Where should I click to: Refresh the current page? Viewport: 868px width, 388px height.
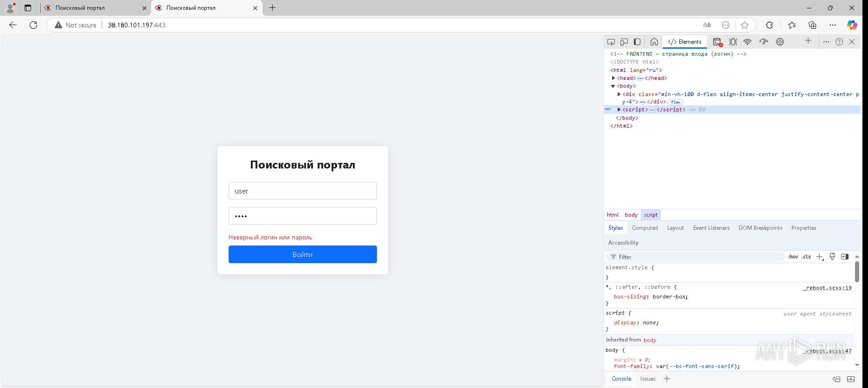coord(33,25)
